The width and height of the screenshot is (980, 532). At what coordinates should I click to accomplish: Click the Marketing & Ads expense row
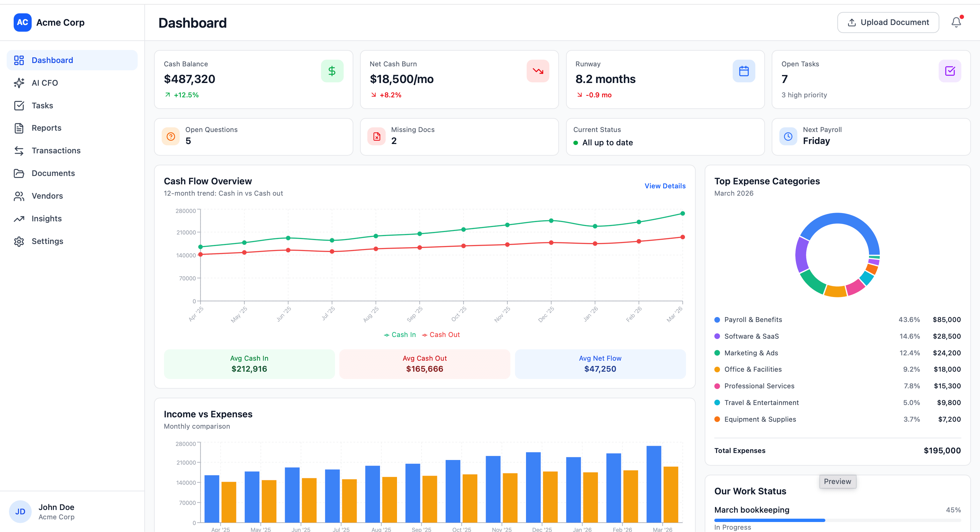point(837,353)
